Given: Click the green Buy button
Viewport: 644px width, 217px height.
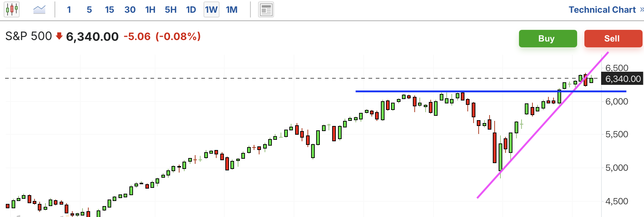Looking at the screenshot, I should pyautogui.click(x=548, y=39).
